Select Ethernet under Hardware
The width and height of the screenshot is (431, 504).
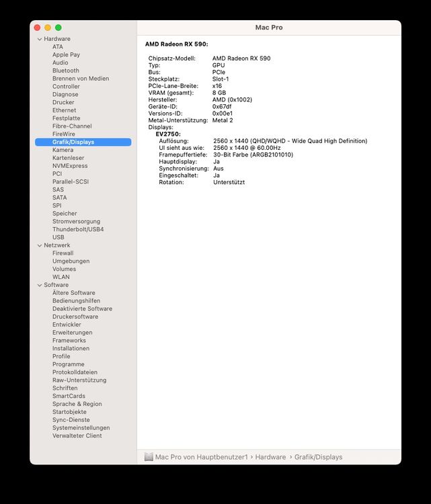65,110
